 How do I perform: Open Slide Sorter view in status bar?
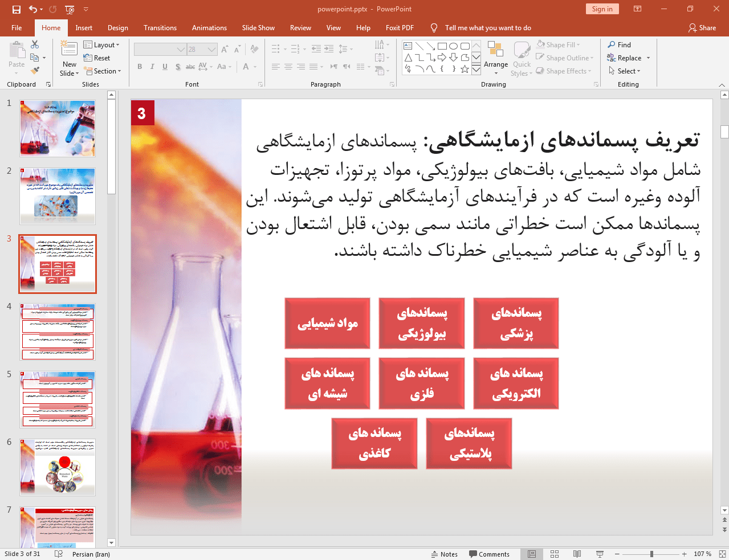coord(555,554)
